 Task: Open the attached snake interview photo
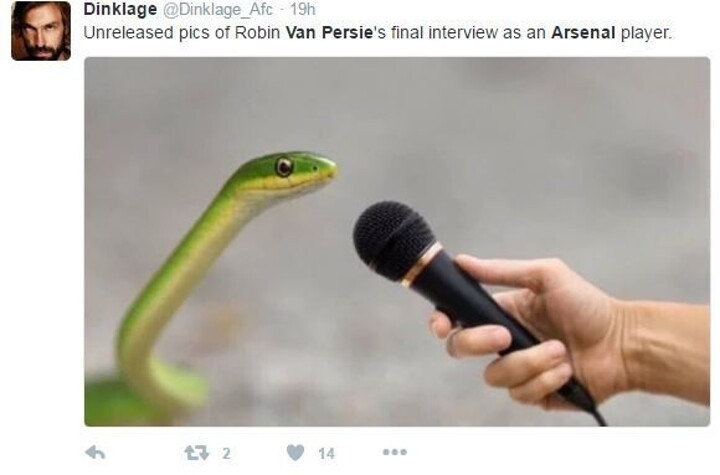coord(397,242)
